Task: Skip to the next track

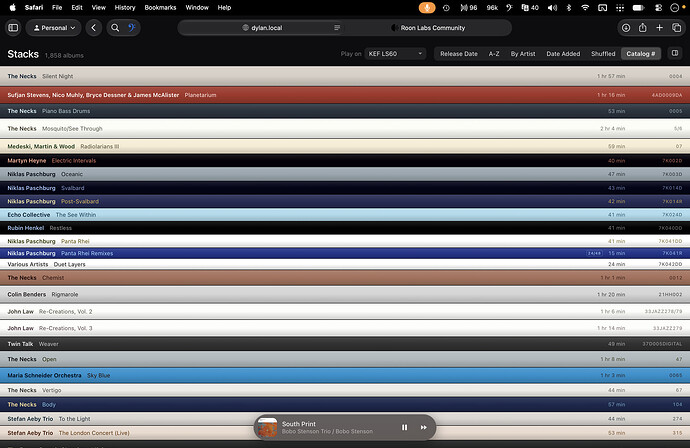Action: [423, 427]
